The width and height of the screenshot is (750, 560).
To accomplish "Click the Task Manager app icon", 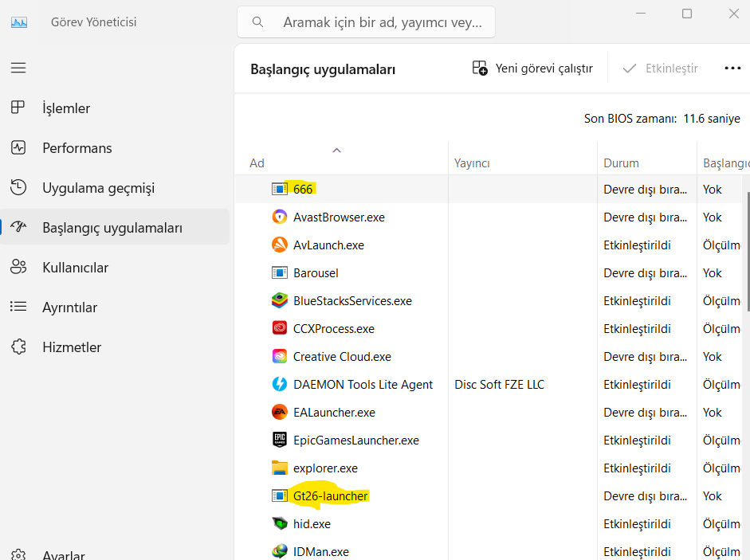I will tap(19, 22).
